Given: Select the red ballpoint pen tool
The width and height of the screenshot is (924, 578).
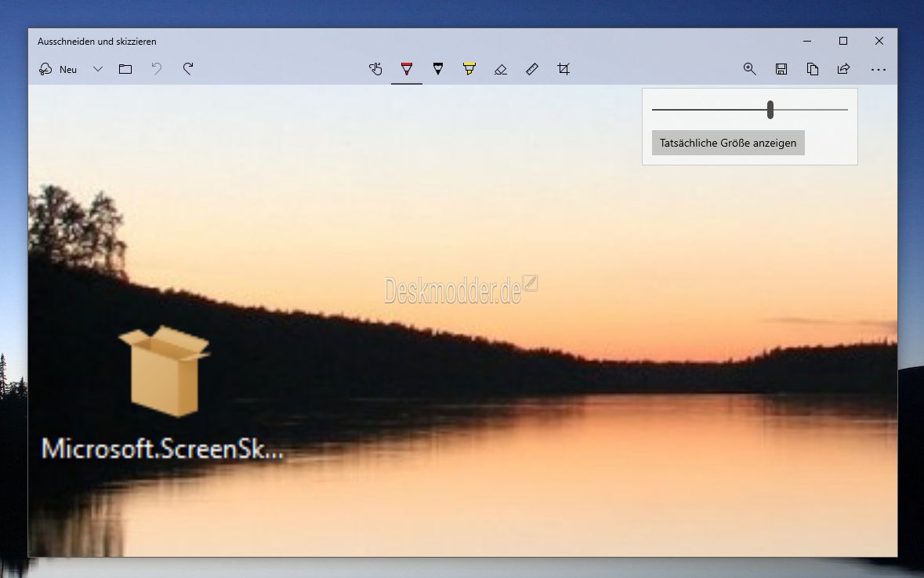Looking at the screenshot, I should (x=407, y=70).
